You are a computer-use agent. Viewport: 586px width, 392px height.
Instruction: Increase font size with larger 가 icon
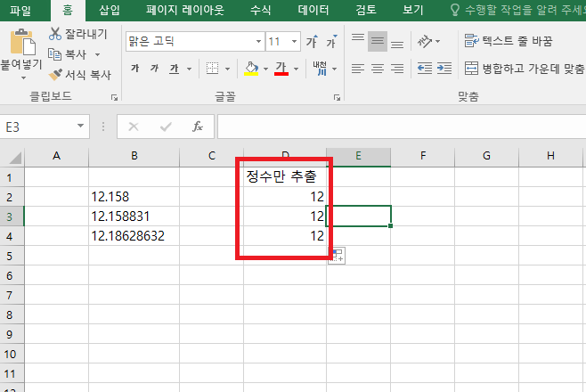tap(312, 41)
